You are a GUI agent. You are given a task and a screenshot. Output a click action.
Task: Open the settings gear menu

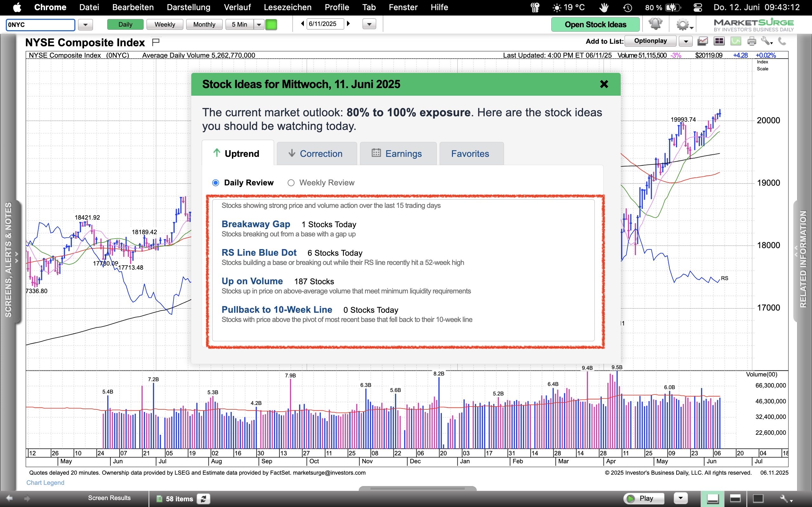[683, 25]
